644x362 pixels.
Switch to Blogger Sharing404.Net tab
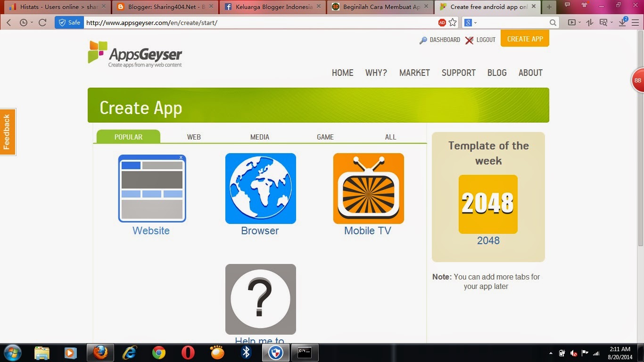165,7
